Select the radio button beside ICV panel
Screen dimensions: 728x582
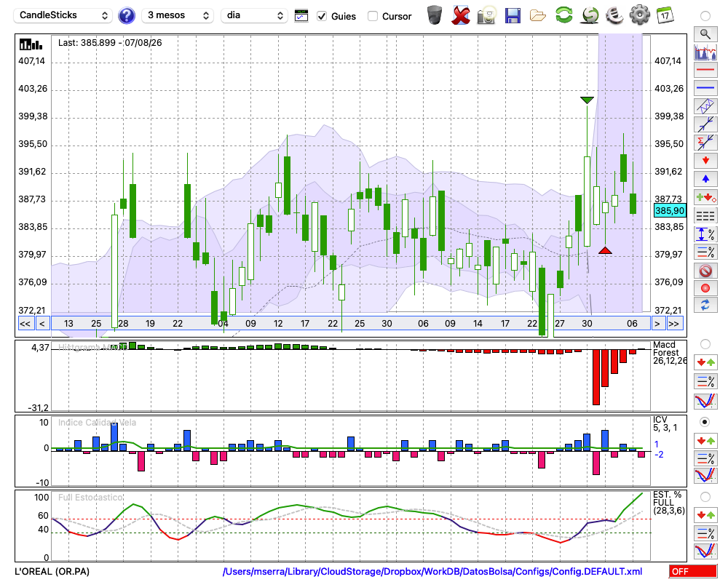point(705,423)
